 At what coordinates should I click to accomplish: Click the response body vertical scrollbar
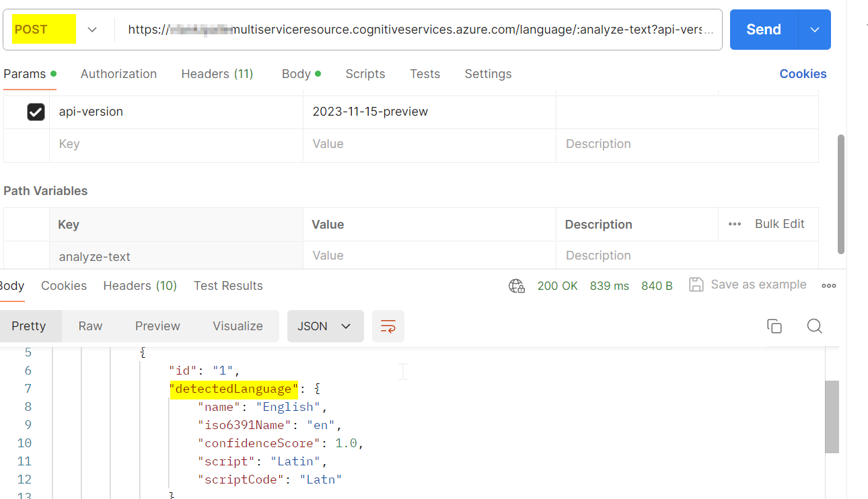tap(832, 416)
